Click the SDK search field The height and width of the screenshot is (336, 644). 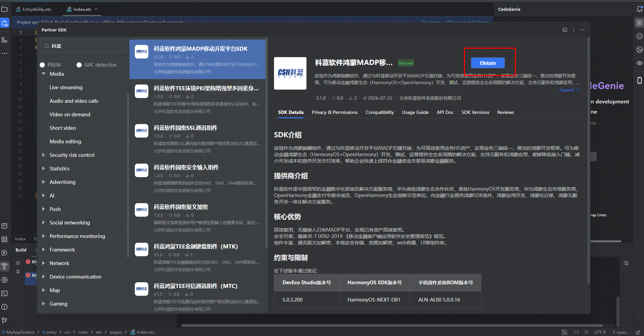coord(83,46)
